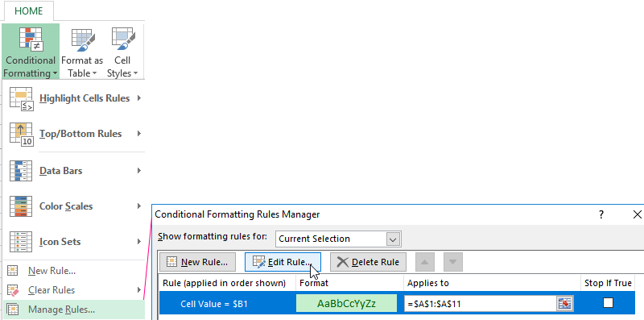Click the green AaBbCcYyZz format preview
Viewport: 644px width, 320px height.
click(x=346, y=304)
